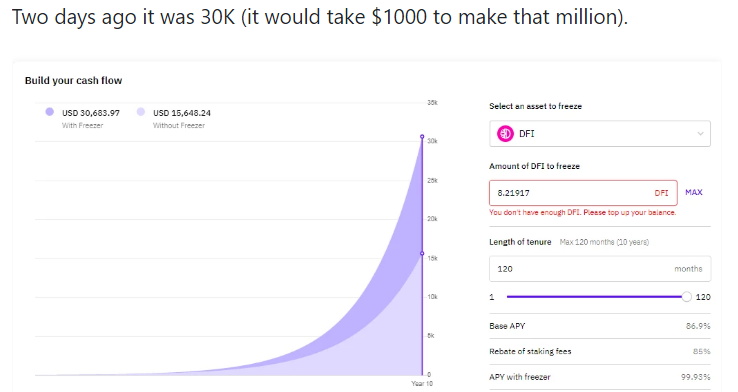Click the pink DFI coin icon
The image size is (738, 392).
point(505,134)
